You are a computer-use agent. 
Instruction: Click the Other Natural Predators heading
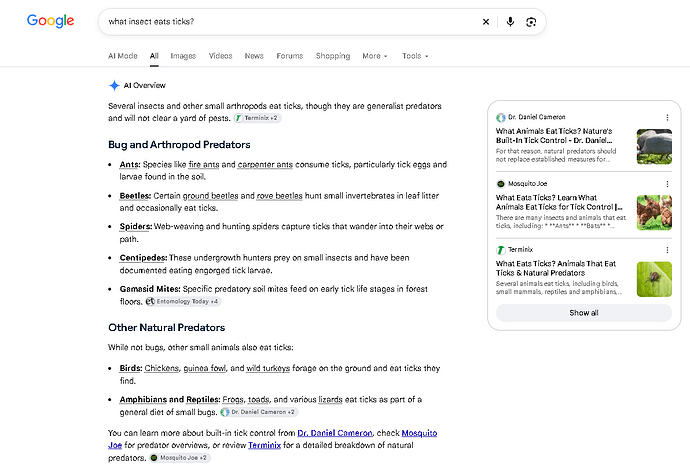click(166, 328)
